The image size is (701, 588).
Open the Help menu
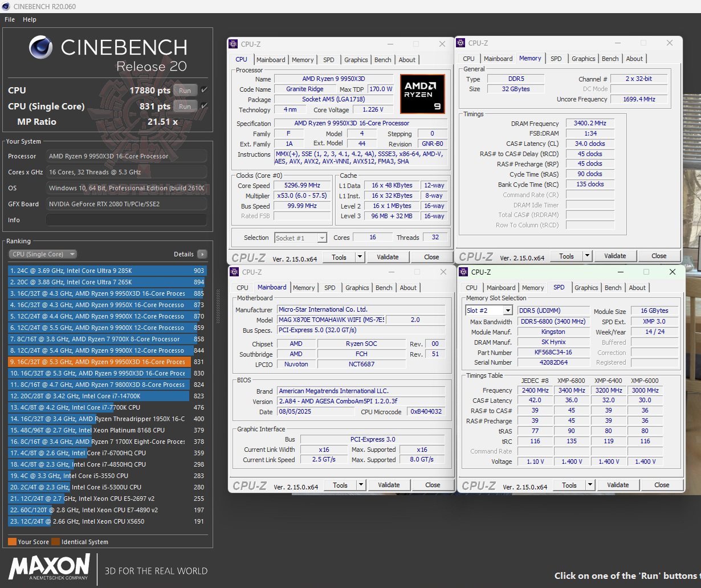(x=29, y=19)
